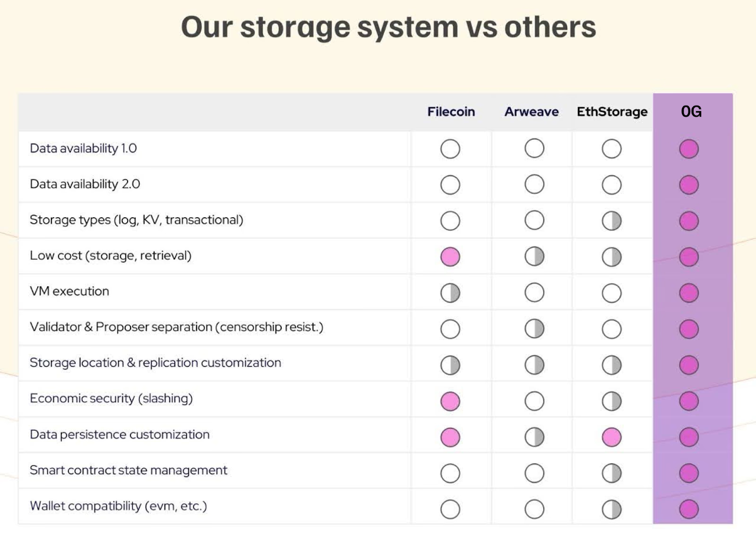Click 'Economic security (slashing)' row label
The height and width of the screenshot is (544, 756).
click(x=112, y=398)
